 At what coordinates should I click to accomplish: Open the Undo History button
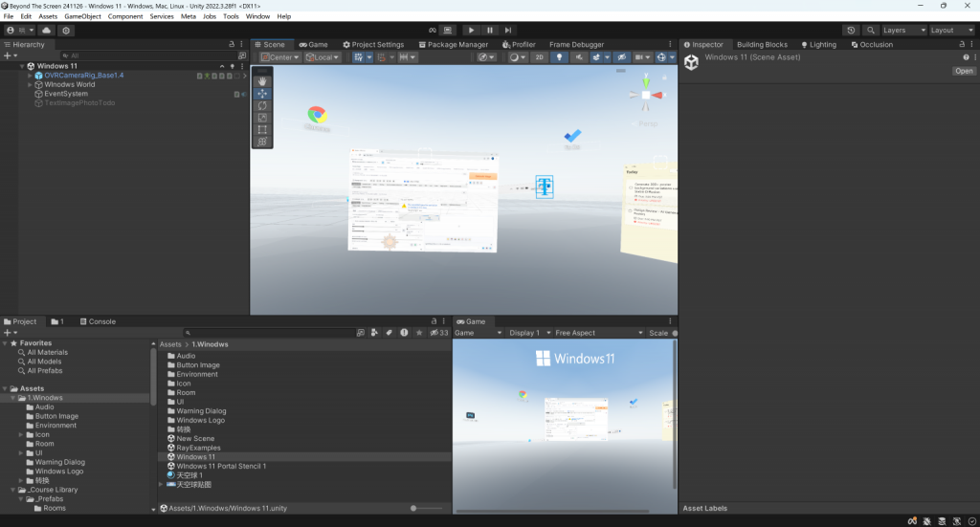[x=851, y=30]
